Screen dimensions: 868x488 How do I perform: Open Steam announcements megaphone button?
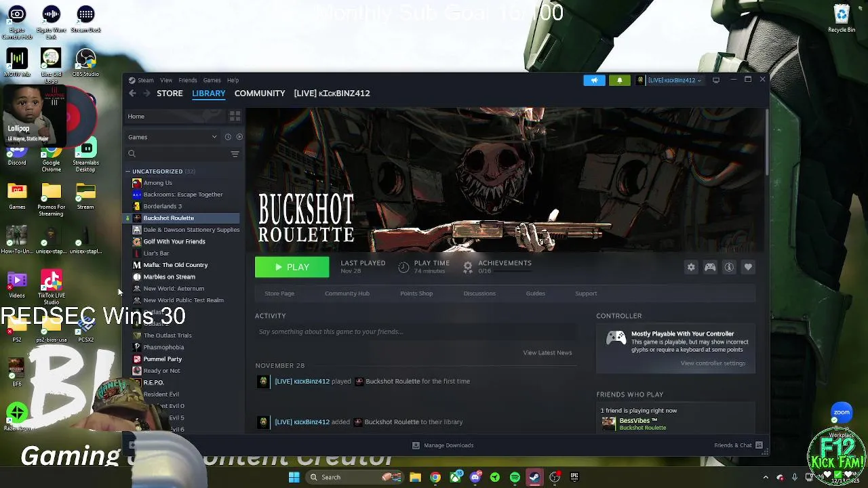(x=594, y=80)
